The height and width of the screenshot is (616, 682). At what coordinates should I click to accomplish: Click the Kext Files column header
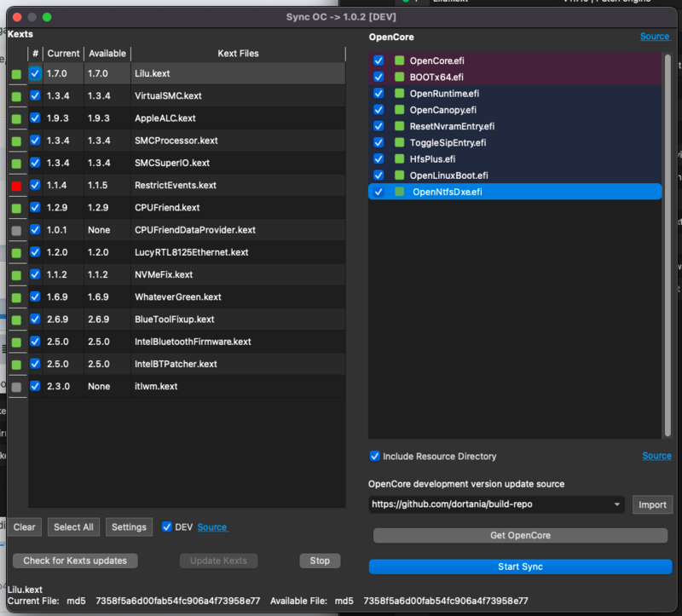pyautogui.click(x=238, y=53)
